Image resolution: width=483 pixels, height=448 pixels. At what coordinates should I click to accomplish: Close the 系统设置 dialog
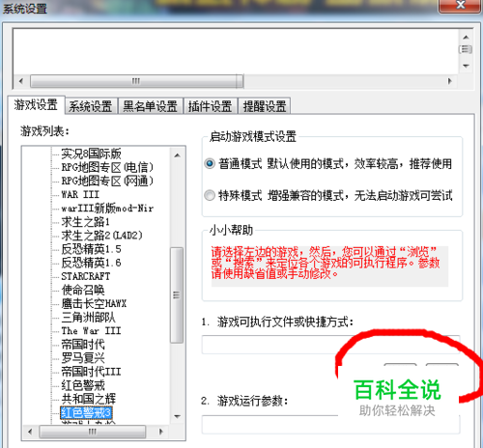[x=461, y=5]
